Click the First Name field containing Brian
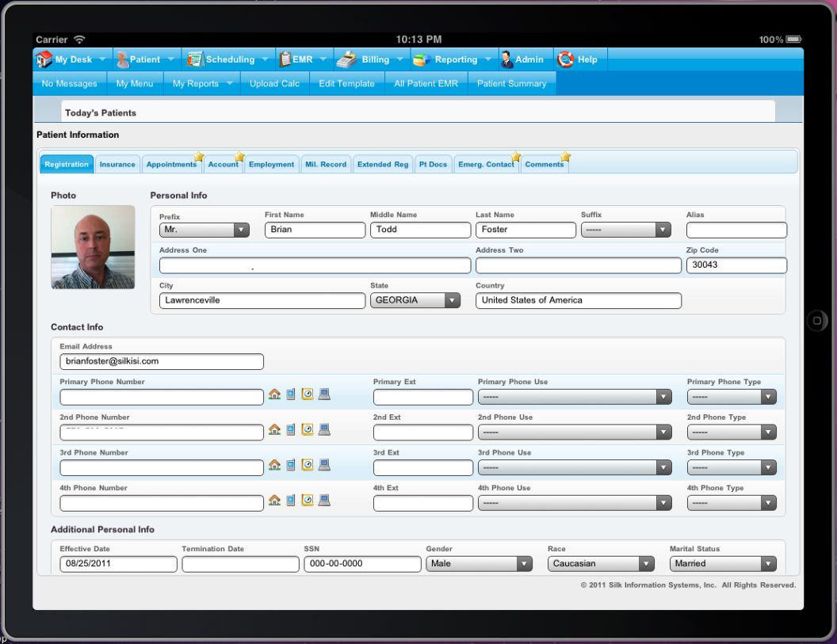The image size is (837, 644). tap(315, 230)
